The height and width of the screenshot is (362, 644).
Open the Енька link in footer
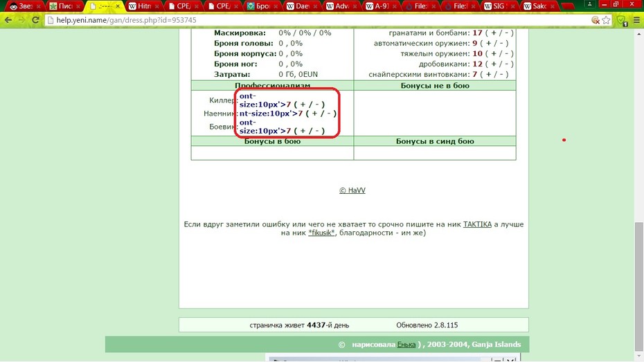(x=406, y=345)
